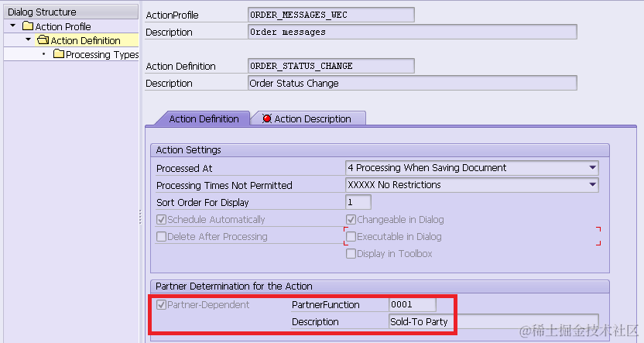Toggle the Partner-Dependent checkbox

point(162,305)
